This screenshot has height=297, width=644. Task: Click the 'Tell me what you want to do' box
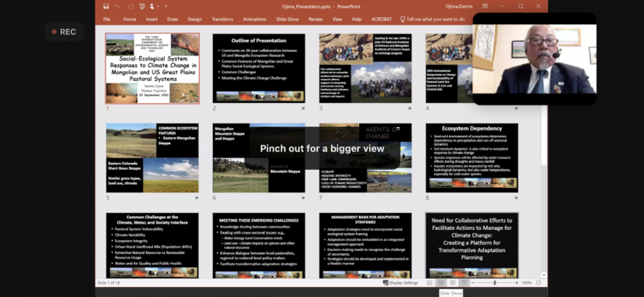[436, 19]
